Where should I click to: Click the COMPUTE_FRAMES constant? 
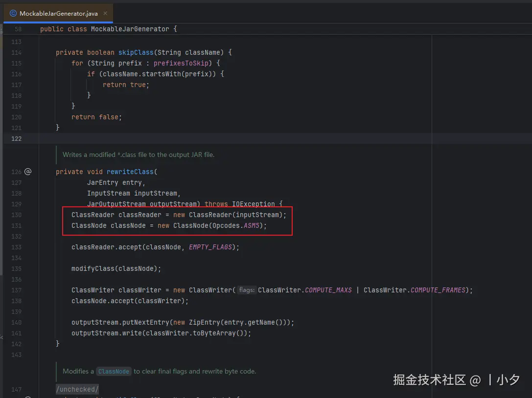pos(438,290)
